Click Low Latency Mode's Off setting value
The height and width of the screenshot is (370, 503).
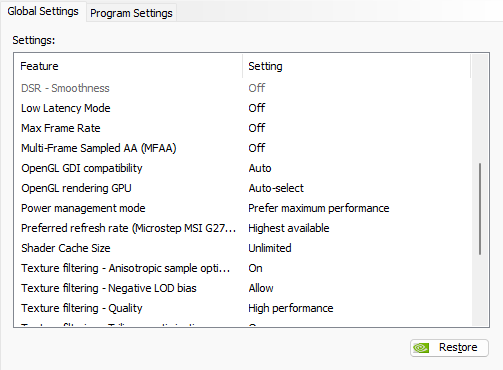coord(257,108)
